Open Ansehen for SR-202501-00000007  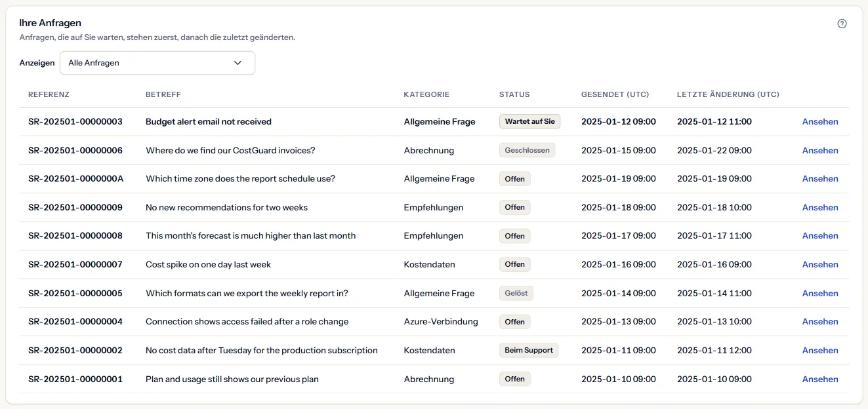tap(820, 264)
